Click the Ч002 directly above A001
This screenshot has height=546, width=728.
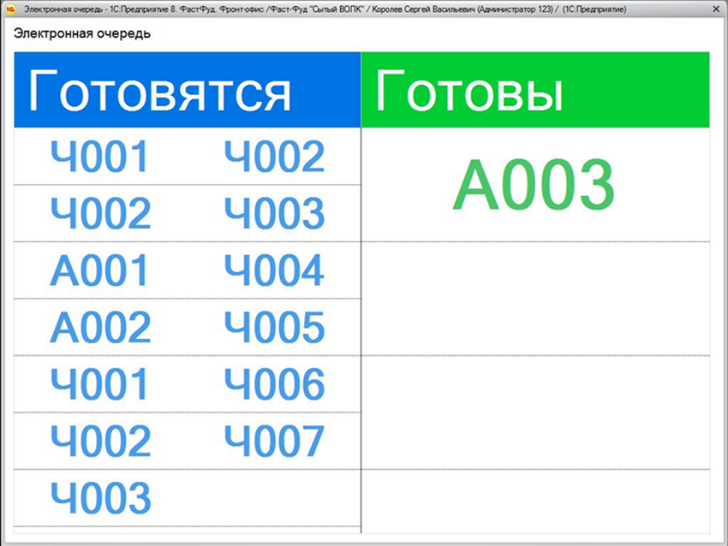click(x=100, y=214)
